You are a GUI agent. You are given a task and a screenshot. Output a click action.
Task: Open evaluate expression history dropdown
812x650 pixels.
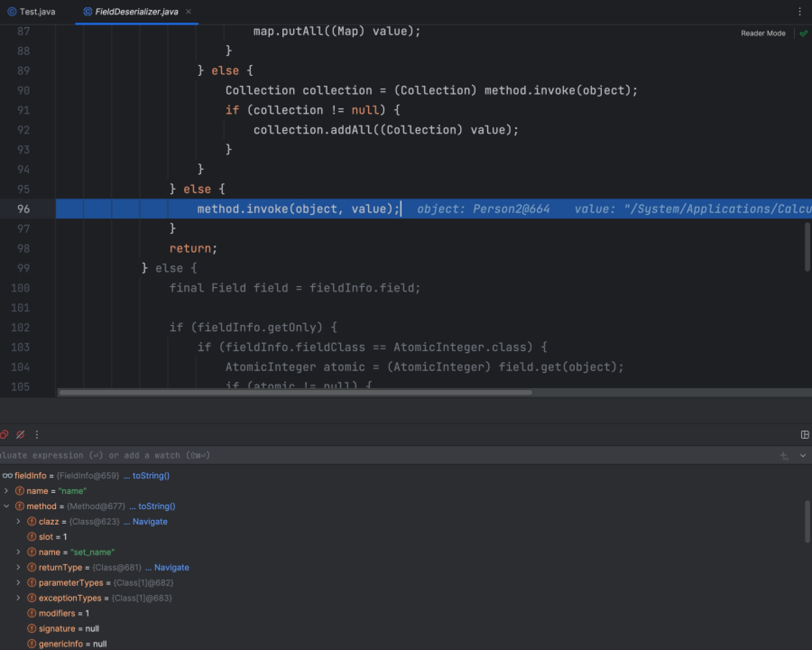click(x=803, y=456)
